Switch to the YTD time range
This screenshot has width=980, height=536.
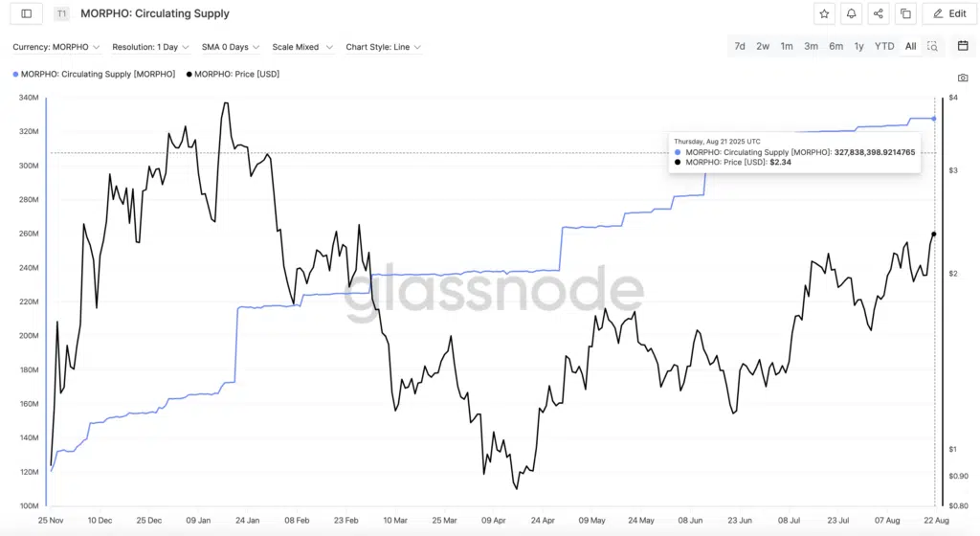[884, 46]
